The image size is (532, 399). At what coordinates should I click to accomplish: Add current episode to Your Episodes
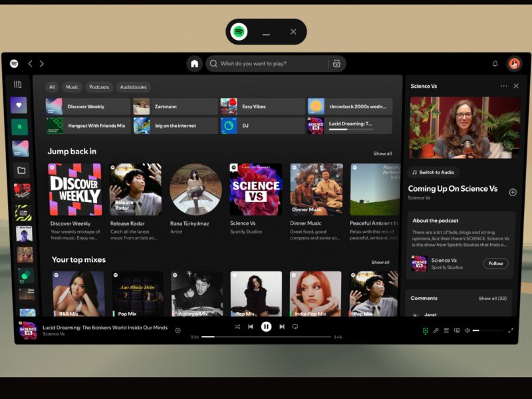[x=178, y=331]
